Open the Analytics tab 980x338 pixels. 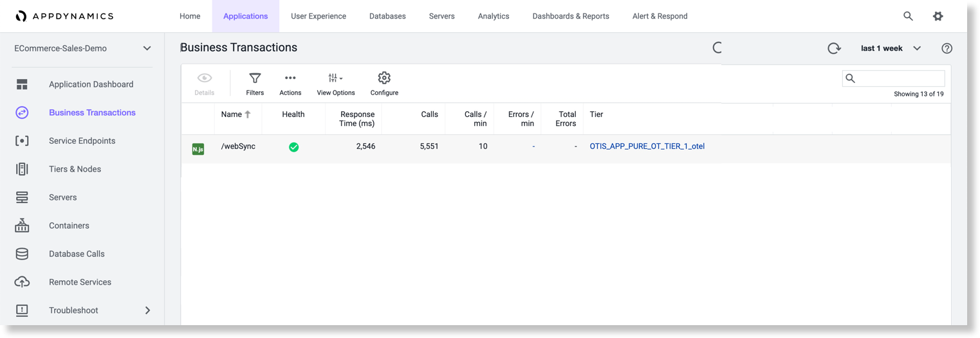point(494,16)
